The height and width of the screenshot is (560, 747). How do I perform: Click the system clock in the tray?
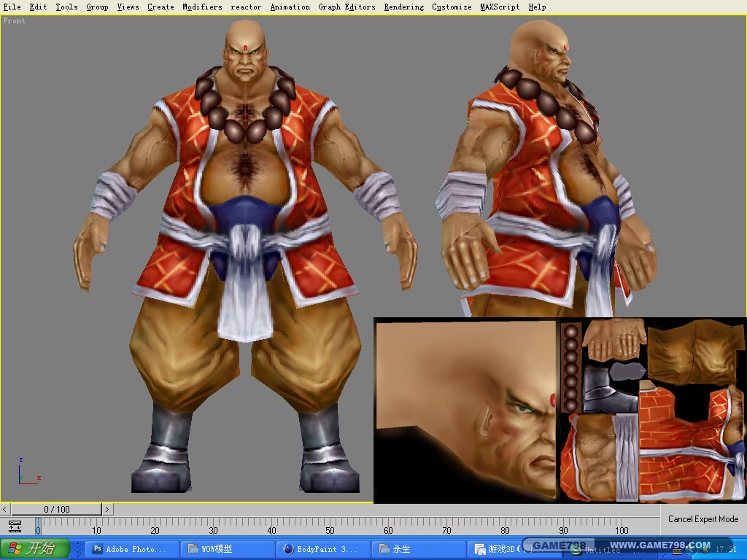click(x=726, y=550)
